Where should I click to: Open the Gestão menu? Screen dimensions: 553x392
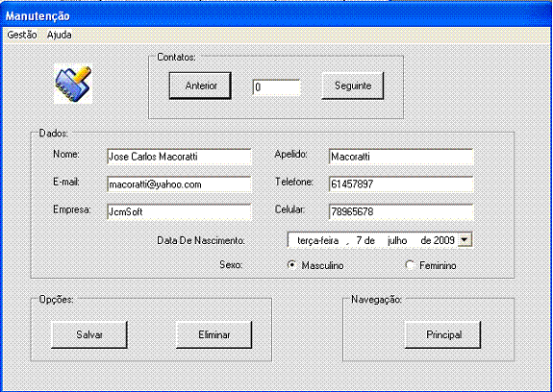(22, 35)
